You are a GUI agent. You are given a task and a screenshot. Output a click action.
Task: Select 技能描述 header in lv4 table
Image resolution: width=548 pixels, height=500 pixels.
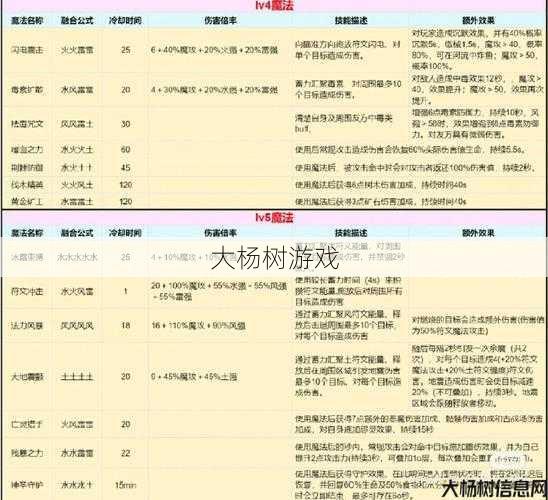click(351, 21)
